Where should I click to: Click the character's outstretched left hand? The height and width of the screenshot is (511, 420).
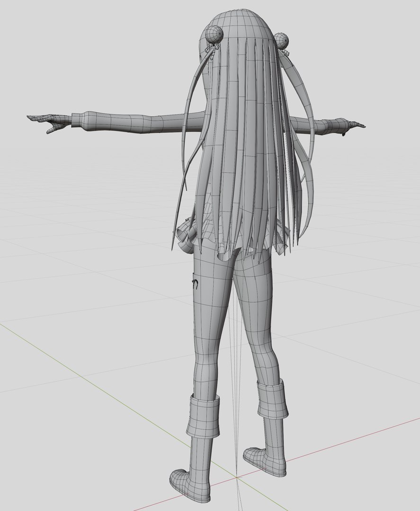(49, 123)
